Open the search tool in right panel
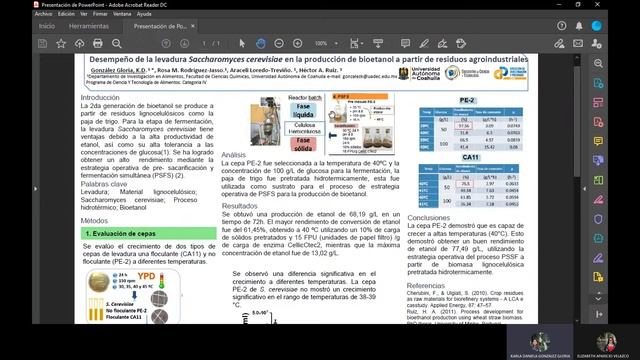Image resolution: width=640 pixels, height=360 pixels. pyautogui.click(x=598, y=63)
